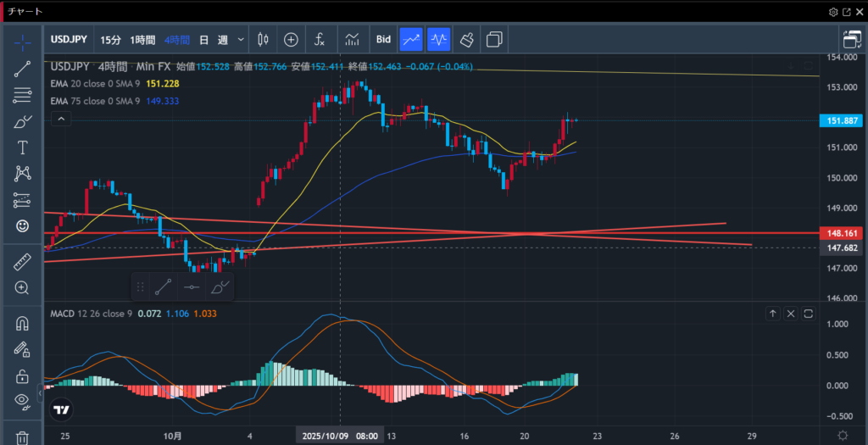Image resolution: width=868 pixels, height=445 pixels.
Task: Click the floating toolbar brush style swatch
Action: [220, 286]
